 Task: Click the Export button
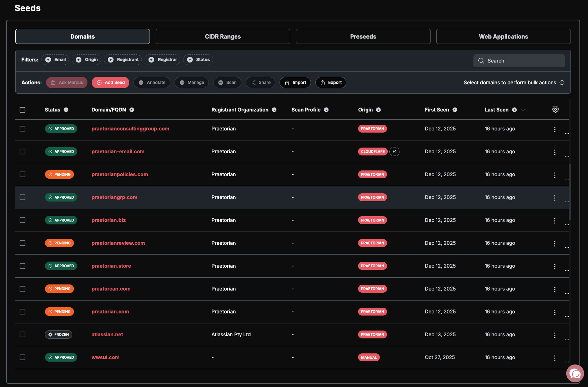click(x=331, y=83)
